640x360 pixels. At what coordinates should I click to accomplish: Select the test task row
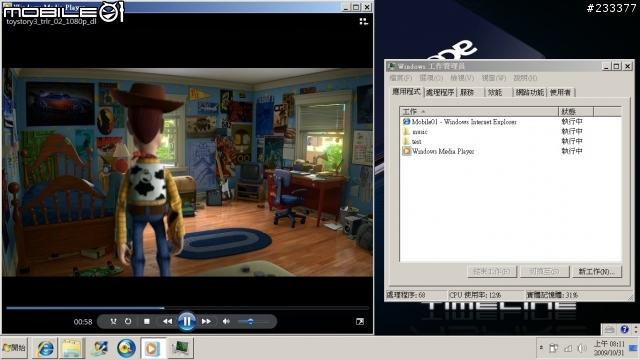(x=511, y=141)
